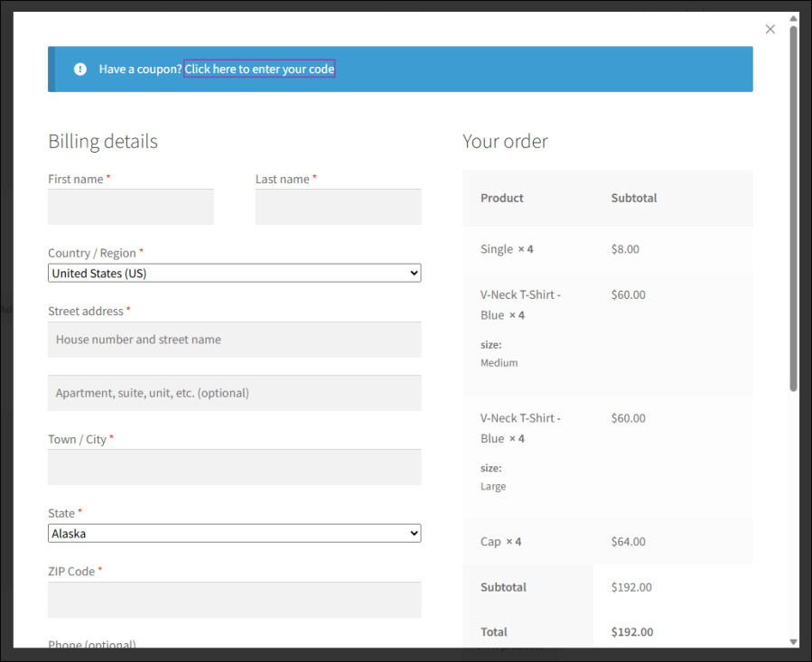The width and height of the screenshot is (812, 662).
Task: Click the Town / City input box
Action: pos(234,467)
